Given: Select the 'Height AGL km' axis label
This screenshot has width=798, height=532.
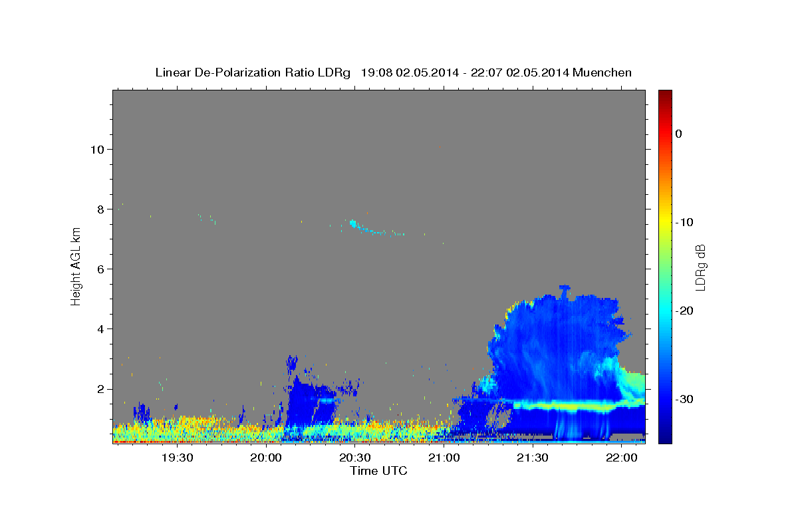Looking at the screenshot, I should tap(76, 266).
